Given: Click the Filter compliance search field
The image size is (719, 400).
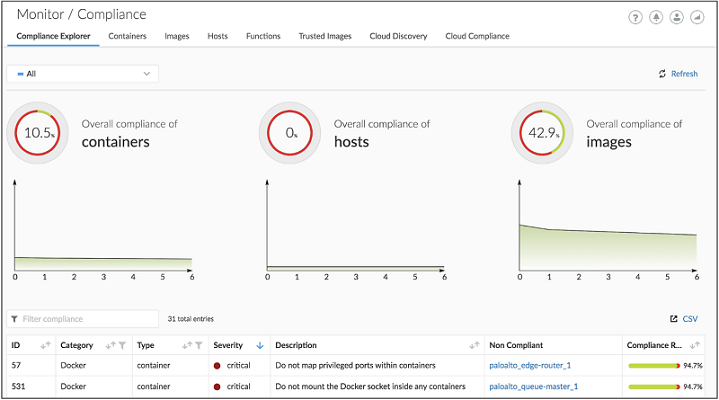Looking at the screenshot, I should pyautogui.click(x=85, y=319).
